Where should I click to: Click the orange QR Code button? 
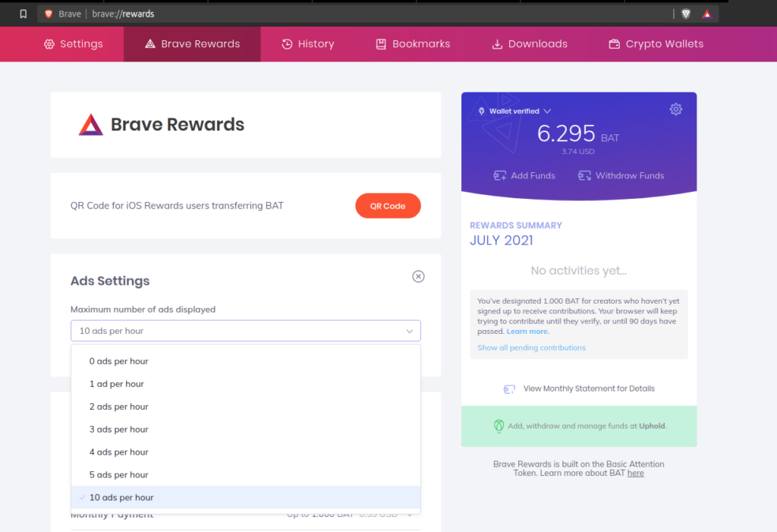pos(388,206)
